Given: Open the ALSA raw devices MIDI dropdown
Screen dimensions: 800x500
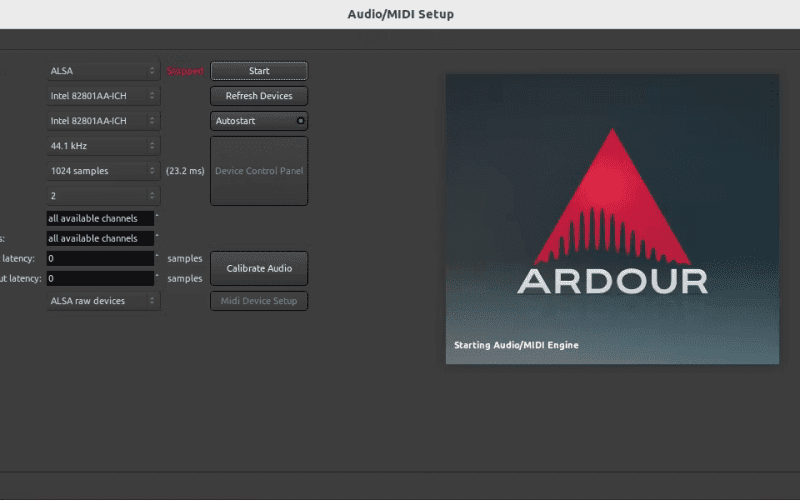Looking at the screenshot, I should pyautogui.click(x=103, y=301).
